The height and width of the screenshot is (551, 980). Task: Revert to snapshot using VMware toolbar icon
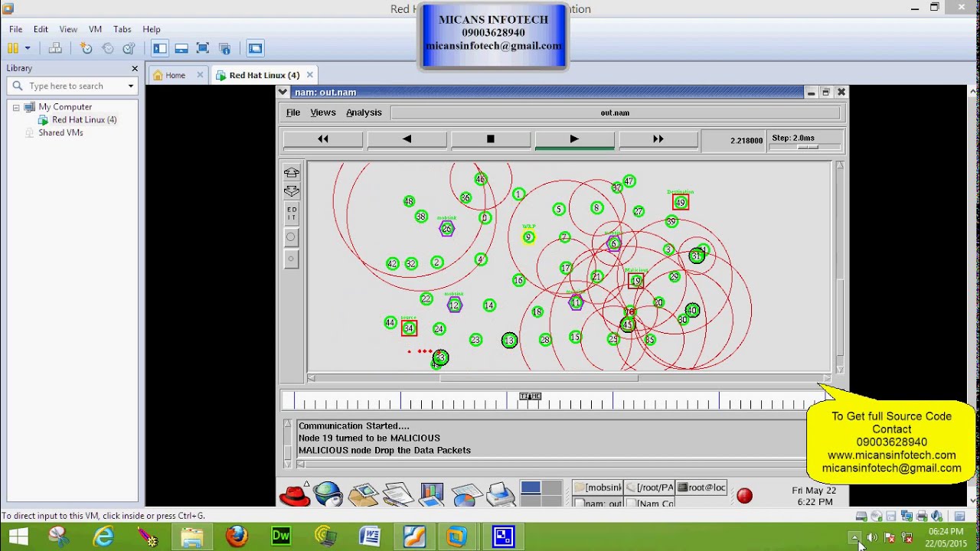[x=108, y=48]
